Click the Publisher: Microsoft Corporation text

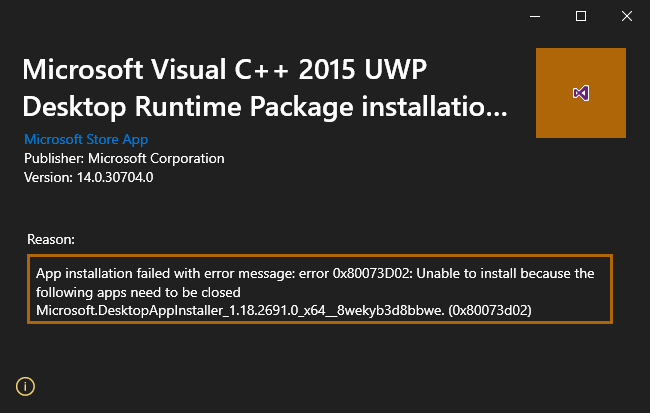124,158
